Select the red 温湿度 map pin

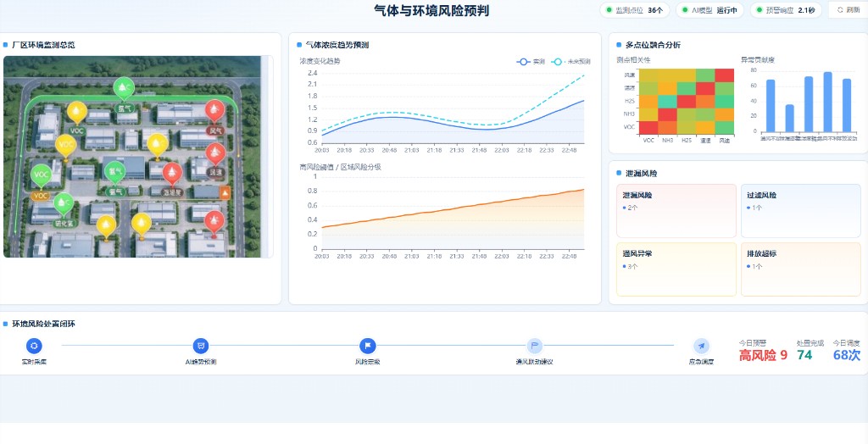171,174
